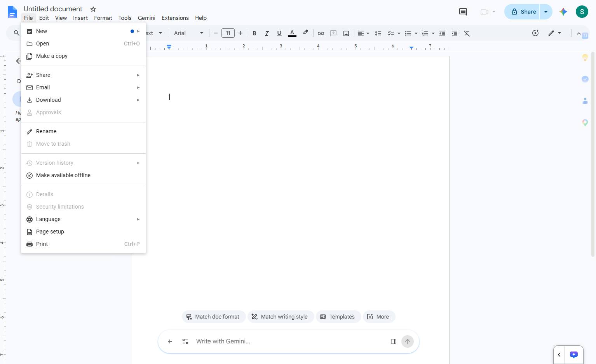Screen dimensions: 596x364
Task: Choose Page setup in the File menu
Action: (84, 232)
